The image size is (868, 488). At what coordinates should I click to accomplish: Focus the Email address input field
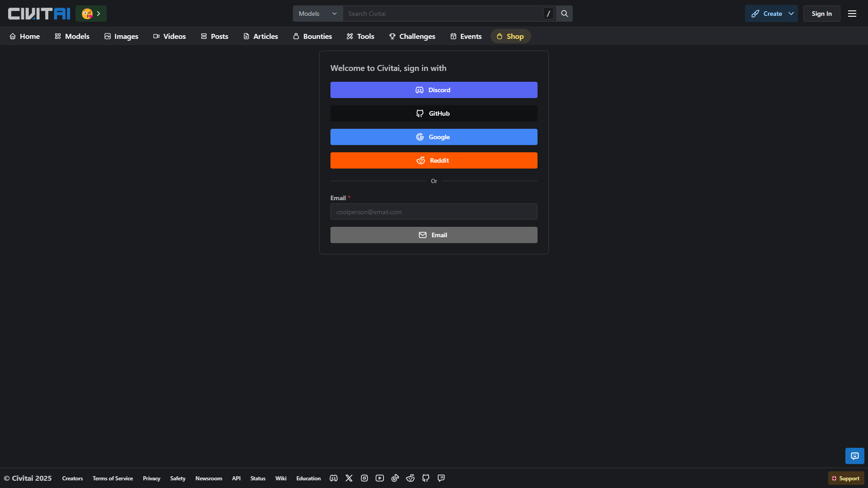click(x=434, y=212)
